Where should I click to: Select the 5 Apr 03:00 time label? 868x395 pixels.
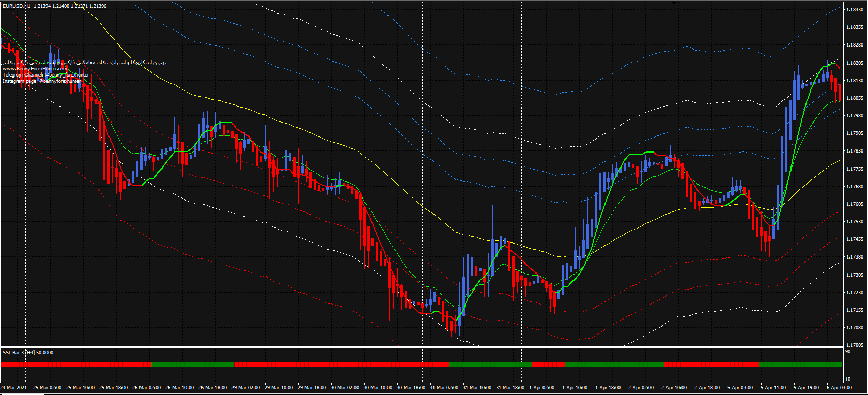[x=740, y=387]
